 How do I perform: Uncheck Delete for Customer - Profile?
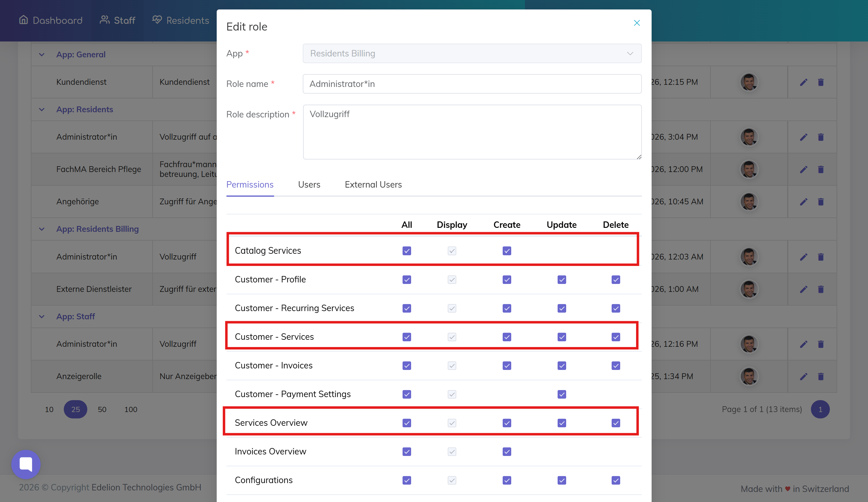pos(616,280)
